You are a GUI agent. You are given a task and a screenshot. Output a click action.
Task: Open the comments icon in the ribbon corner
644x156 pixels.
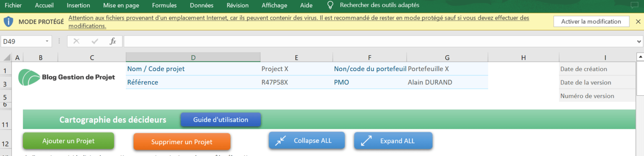click(x=634, y=5)
